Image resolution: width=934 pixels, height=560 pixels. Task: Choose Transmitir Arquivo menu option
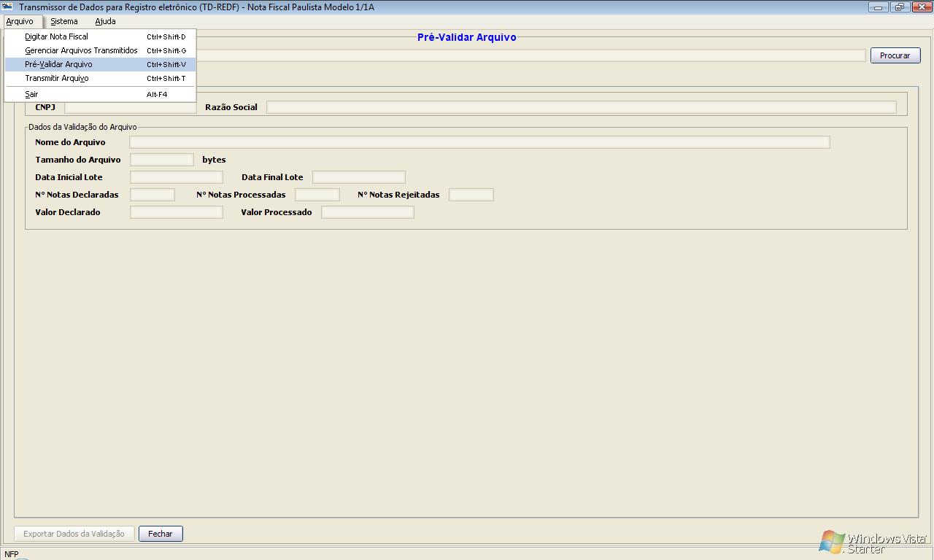100,78
